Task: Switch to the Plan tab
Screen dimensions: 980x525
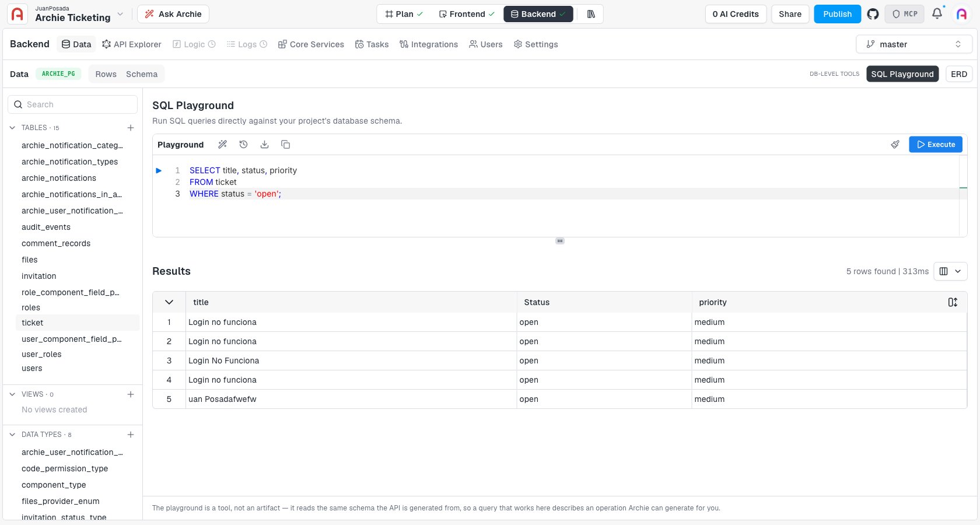Action: (404, 14)
